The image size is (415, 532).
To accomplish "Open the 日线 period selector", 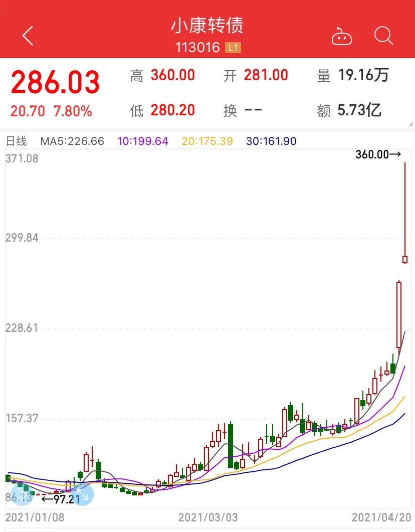I will click(x=16, y=141).
